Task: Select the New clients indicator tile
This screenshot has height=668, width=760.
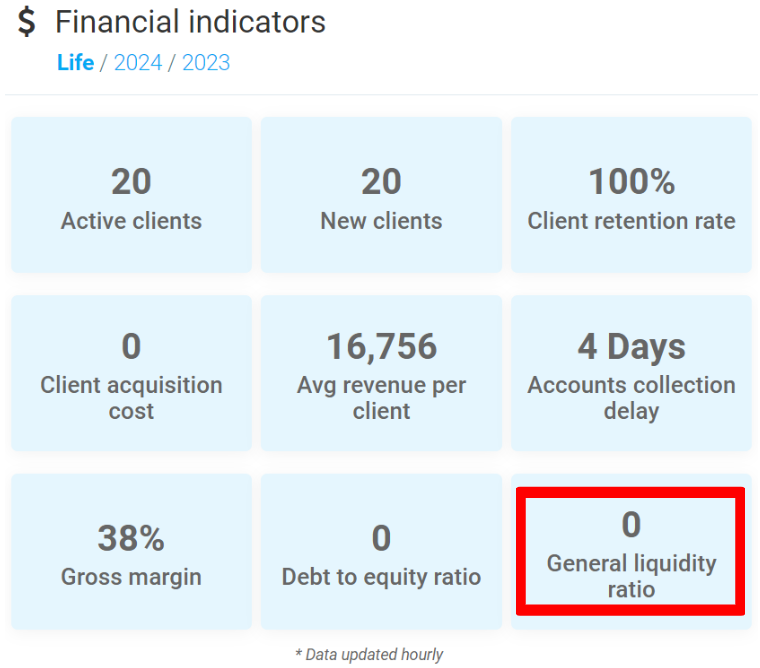Action: click(381, 196)
